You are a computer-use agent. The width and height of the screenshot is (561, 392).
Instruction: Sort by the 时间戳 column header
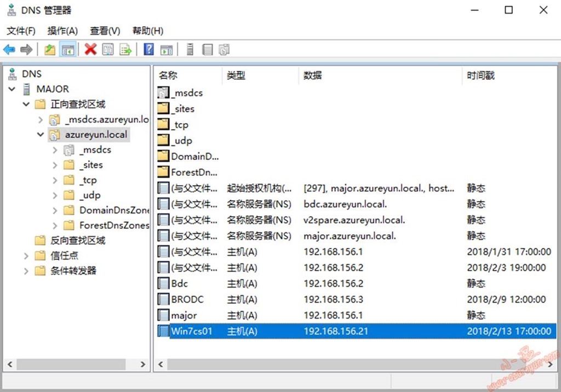tap(509, 76)
